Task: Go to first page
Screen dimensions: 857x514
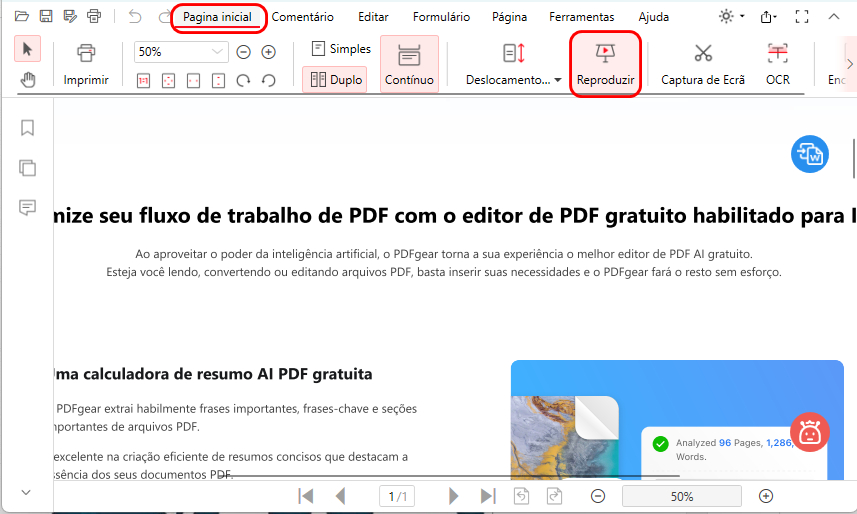Action: (306, 496)
